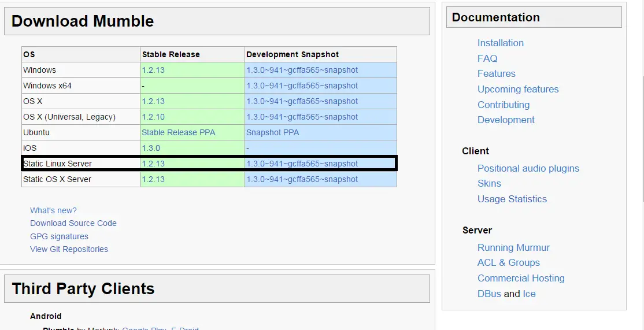Open Skins link under Client

coord(489,183)
